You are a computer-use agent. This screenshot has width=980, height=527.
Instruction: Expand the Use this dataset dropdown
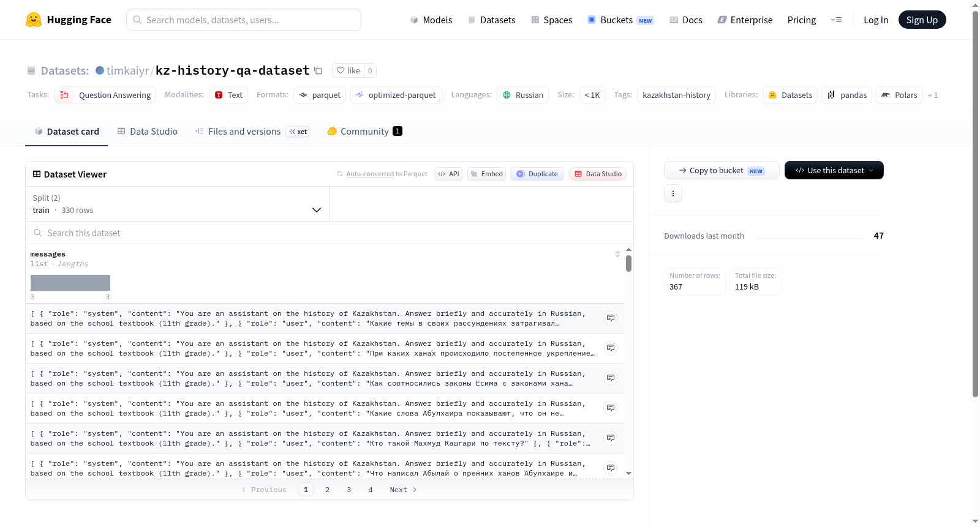834,170
